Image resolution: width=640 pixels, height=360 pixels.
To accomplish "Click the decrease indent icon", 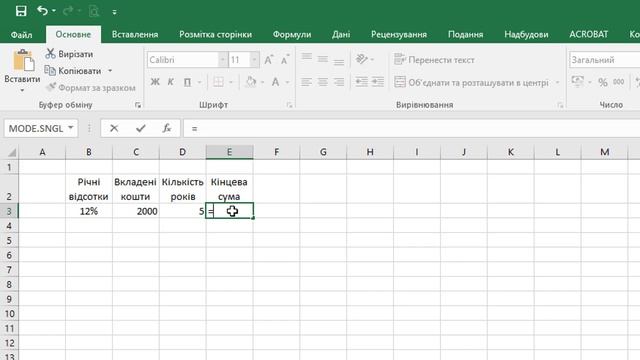I will (x=362, y=82).
